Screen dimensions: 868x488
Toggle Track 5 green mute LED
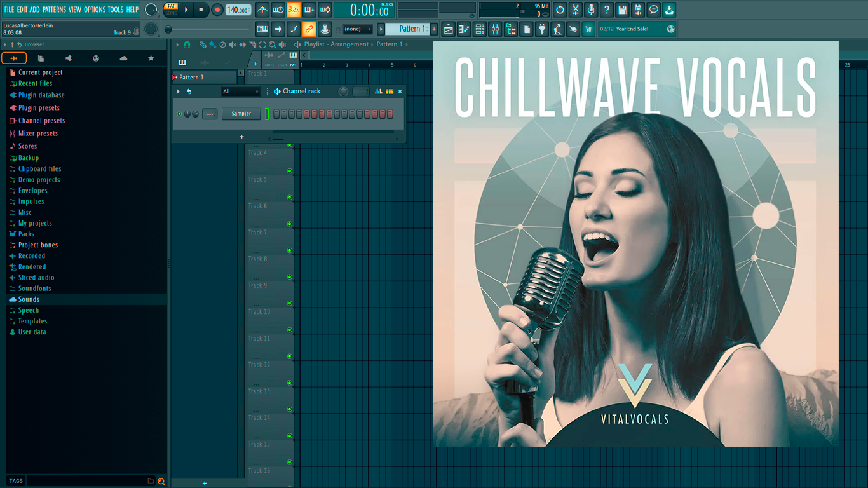(290, 198)
